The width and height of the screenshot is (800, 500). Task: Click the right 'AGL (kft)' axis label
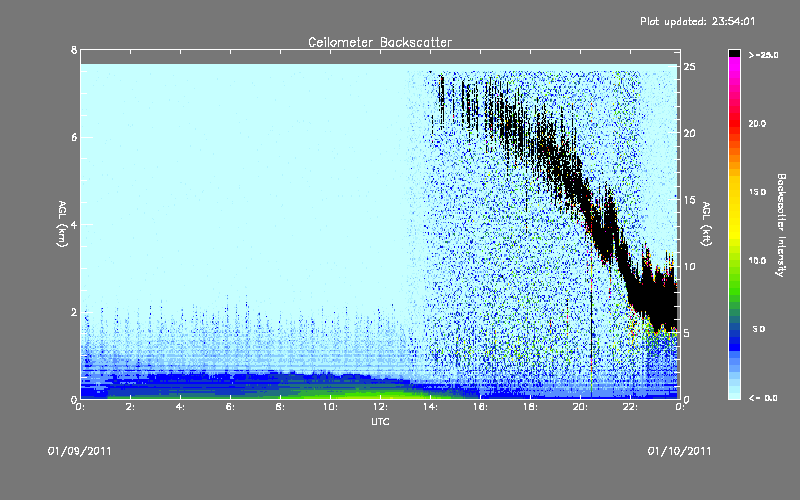click(x=706, y=224)
